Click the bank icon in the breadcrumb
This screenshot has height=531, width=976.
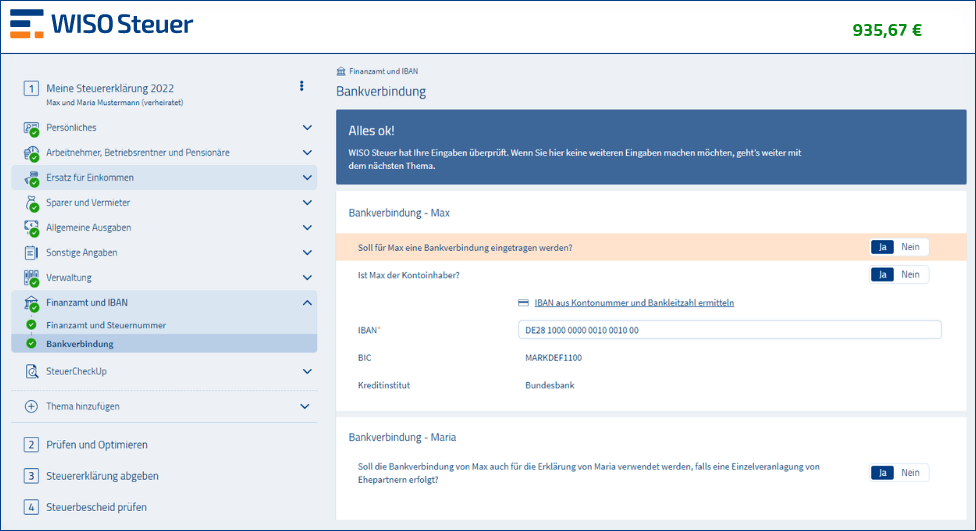[340, 71]
